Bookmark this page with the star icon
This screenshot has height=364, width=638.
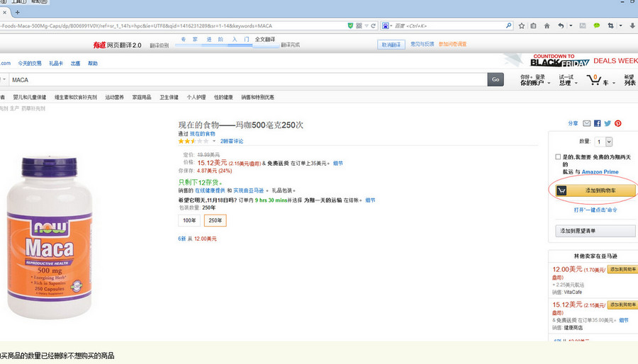click(x=522, y=25)
